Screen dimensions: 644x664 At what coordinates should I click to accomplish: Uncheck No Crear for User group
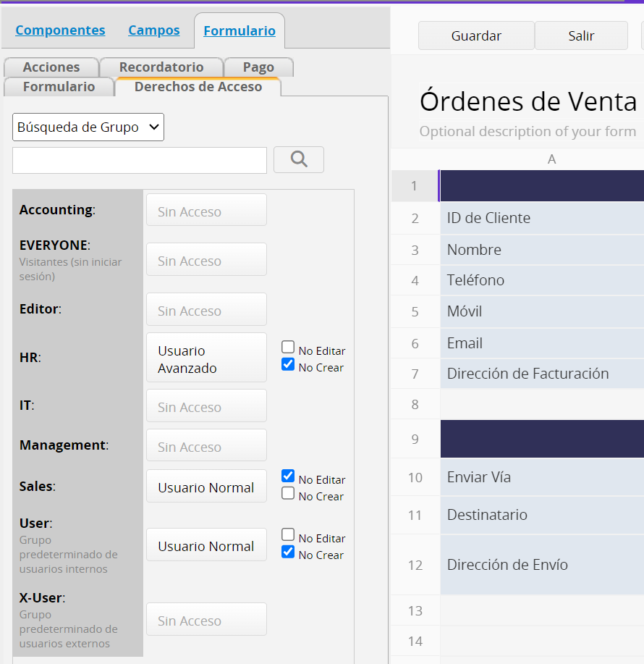coord(288,552)
